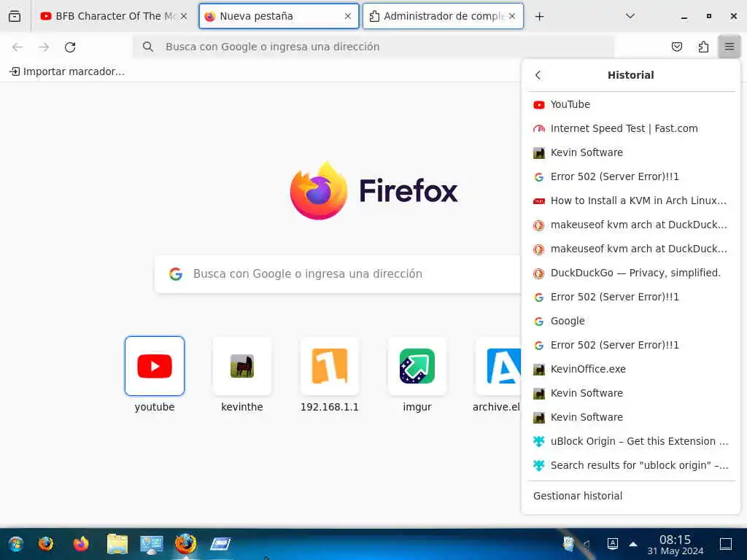Click the reload page icon
The width and height of the screenshot is (747, 560).
pyautogui.click(x=70, y=47)
